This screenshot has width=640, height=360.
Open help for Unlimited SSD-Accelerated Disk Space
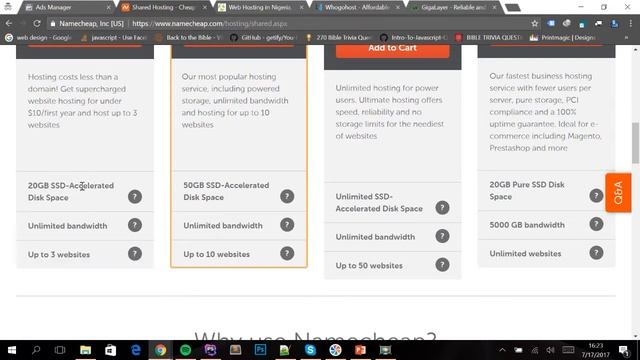tap(442, 207)
